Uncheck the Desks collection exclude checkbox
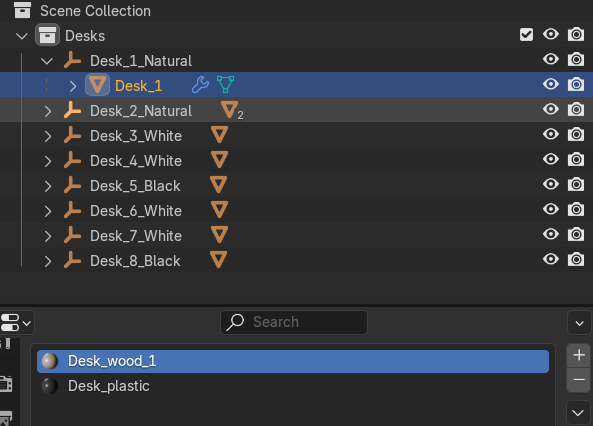This screenshot has width=593, height=426. (526, 35)
